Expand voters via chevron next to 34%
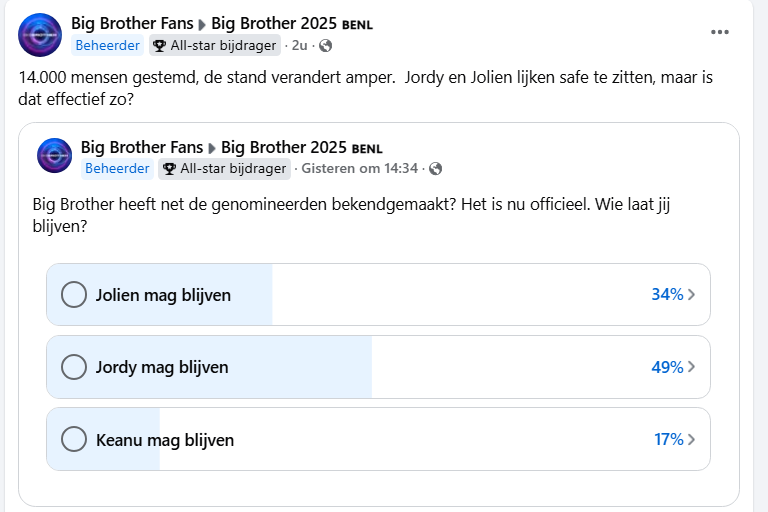Screen dimensions: 768x512 [691, 294]
